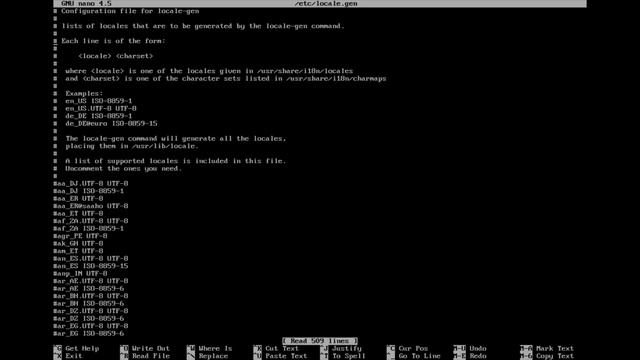Screen dimensions: 640x360
Task: Click the GNU nano 4.5 version text
Action: tap(86, 3)
